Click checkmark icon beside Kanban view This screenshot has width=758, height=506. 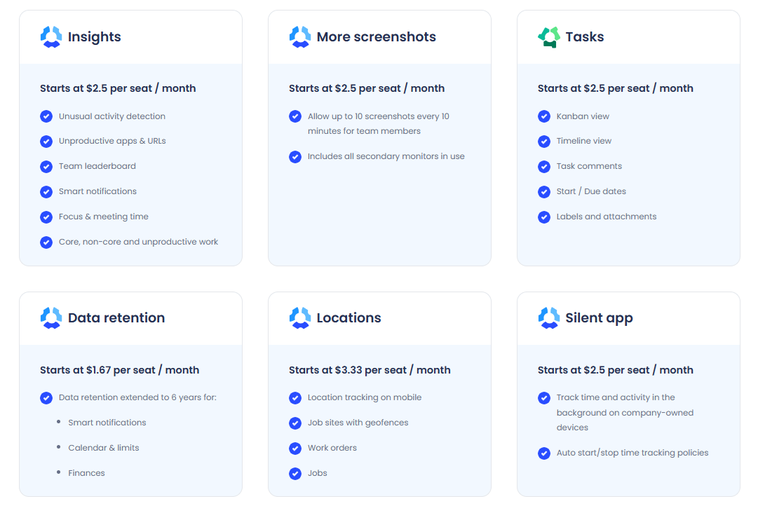[544, 116]
